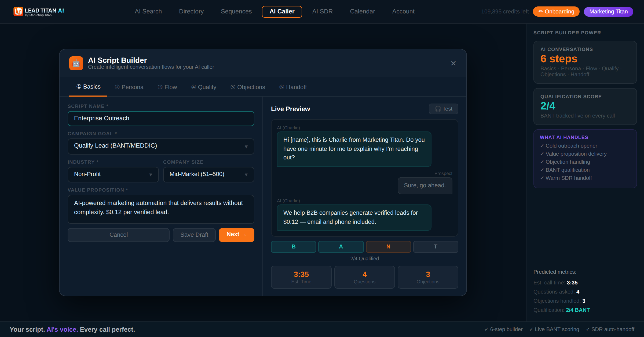
Task: Edit the Script Name field
Action: pos(161,119)
